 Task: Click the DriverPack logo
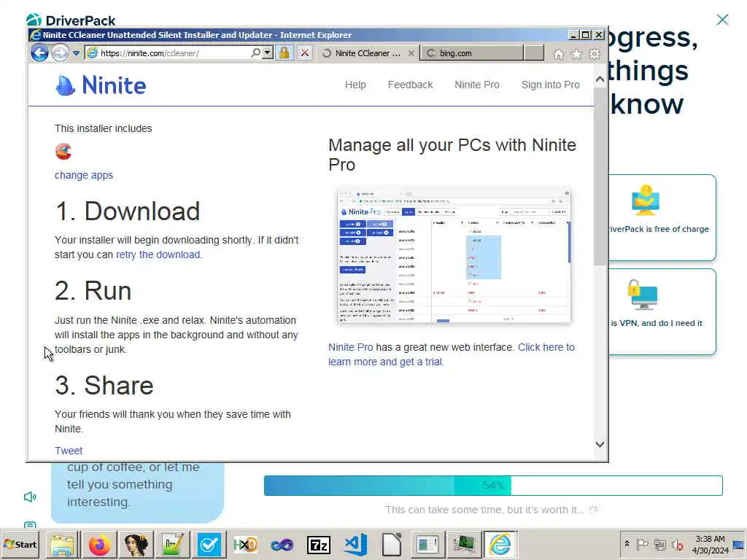pos(71,20)
